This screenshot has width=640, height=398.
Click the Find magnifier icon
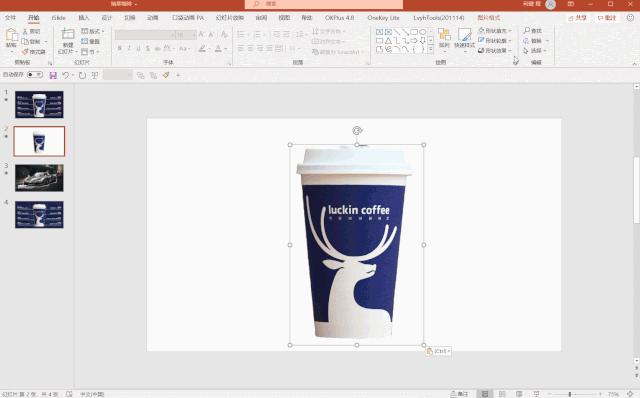[527, 31]
